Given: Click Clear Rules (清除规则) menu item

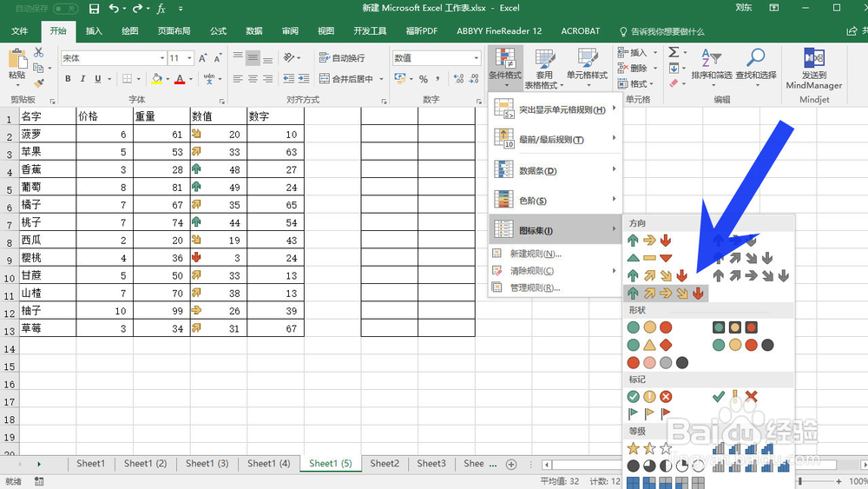Looking at the screenshot, I should pos(556,271).
